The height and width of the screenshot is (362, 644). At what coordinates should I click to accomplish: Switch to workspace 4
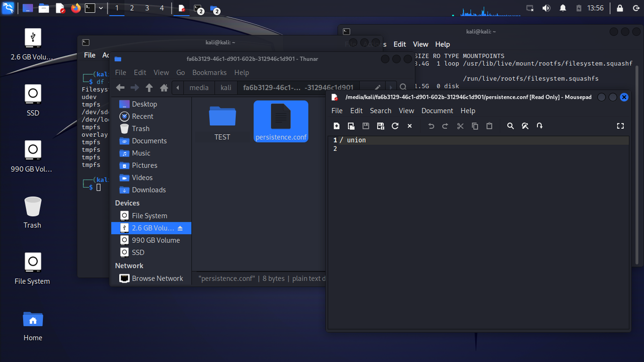click(x=162, y=8)
